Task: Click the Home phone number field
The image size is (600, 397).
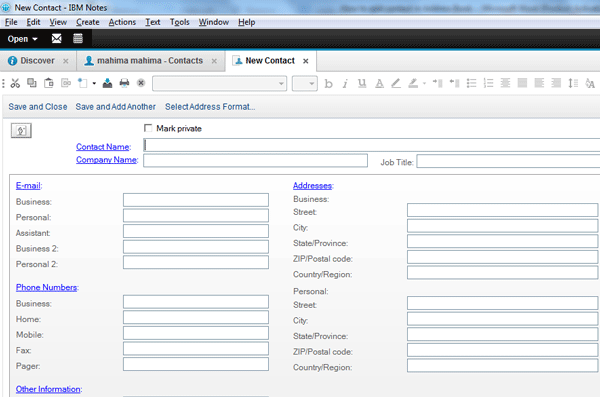Action: pos(196,317)
